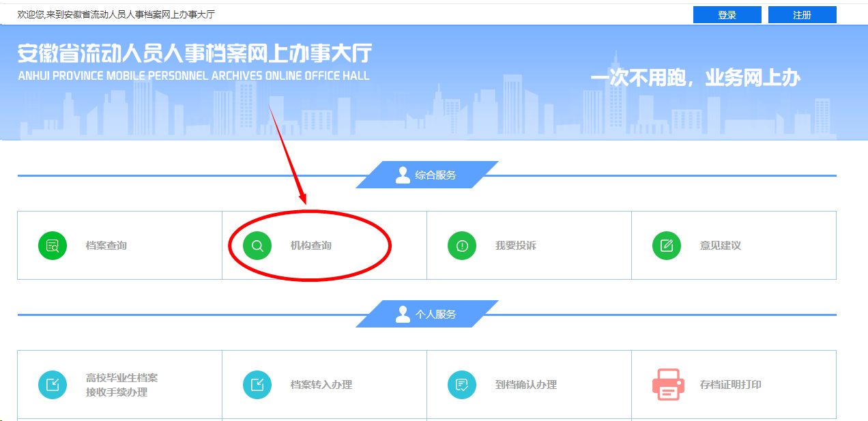
Task: Open 高校毕业生档案接收手续办理 text
Action: click(122, 385)
